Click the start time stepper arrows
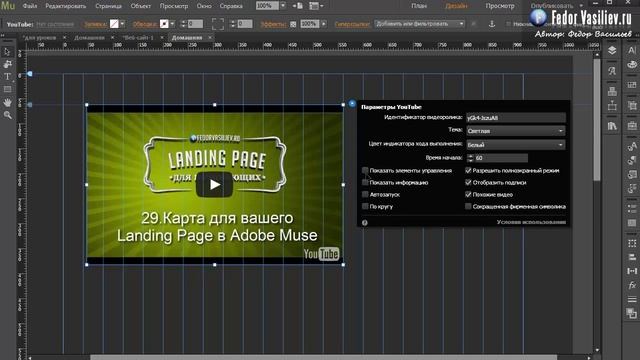Image resolution: width=640 pixels, height=360 pixels. point(470,158)
